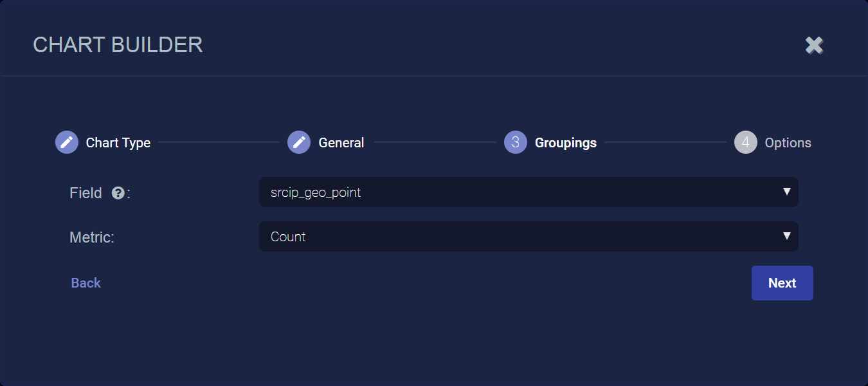Jump to the Options step

[788, 143]
